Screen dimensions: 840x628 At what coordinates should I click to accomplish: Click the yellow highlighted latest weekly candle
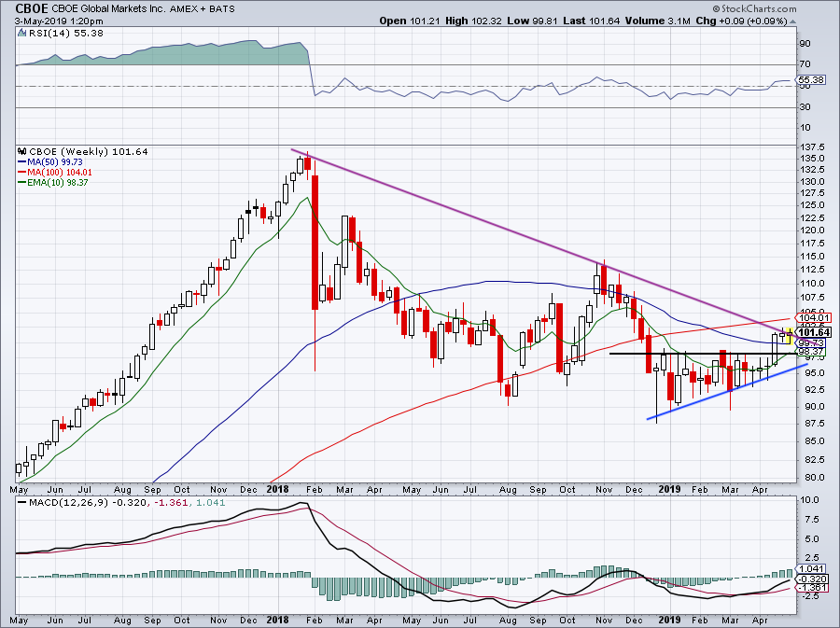tap(789, 337)
